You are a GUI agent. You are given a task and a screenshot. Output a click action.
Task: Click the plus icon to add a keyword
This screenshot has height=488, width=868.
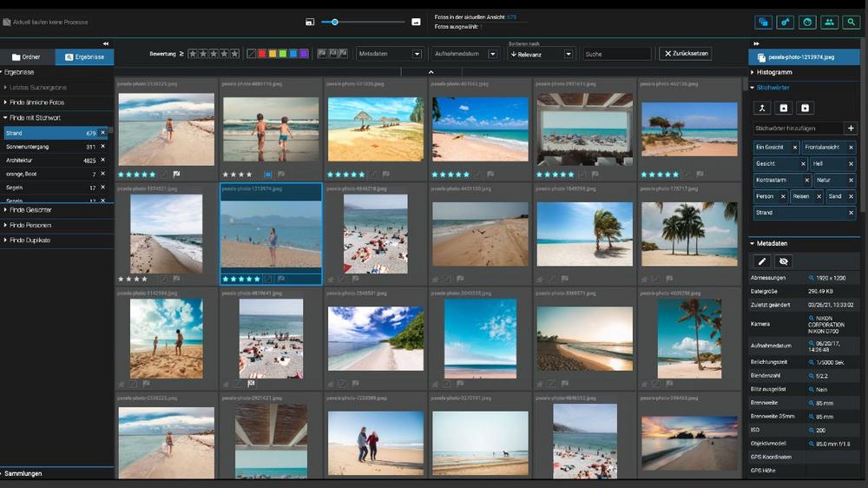850,129
